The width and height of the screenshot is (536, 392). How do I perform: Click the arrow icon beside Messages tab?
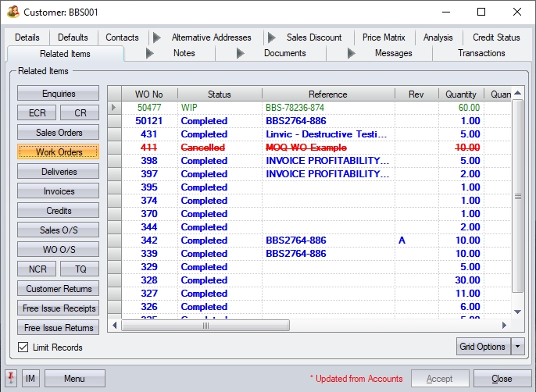point(352,53)
